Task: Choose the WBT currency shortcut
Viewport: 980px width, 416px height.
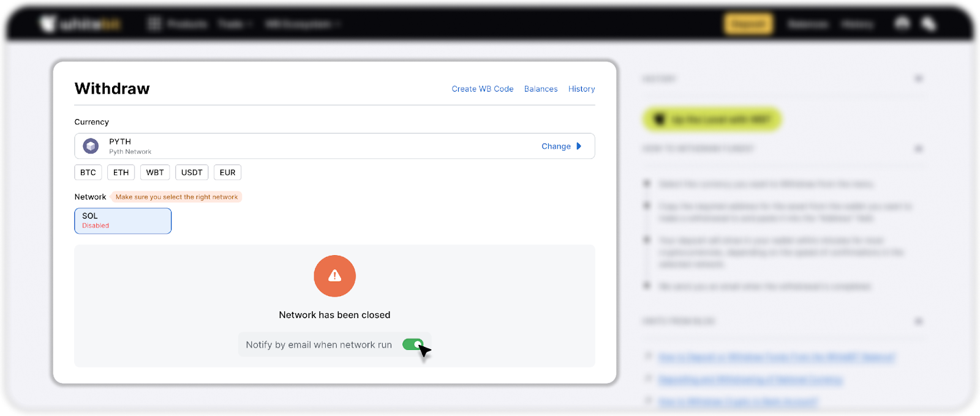Action: pyautogui.click(x=155, y=173)
